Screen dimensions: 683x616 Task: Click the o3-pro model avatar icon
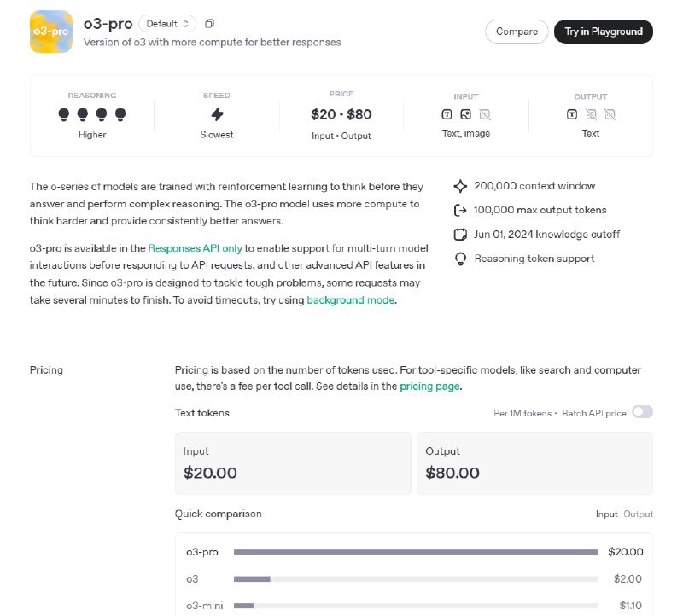tap(50, 32)
